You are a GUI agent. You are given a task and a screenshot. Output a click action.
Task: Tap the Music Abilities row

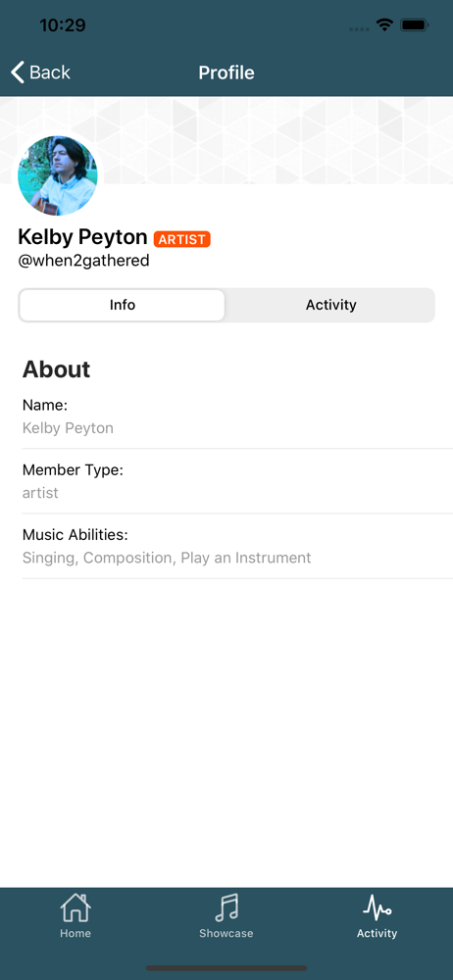tap(237, 546)
